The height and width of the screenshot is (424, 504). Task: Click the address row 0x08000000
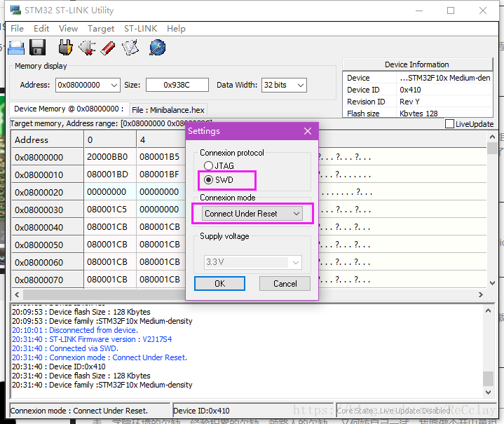pyautogui.click(x=48, y=157)
